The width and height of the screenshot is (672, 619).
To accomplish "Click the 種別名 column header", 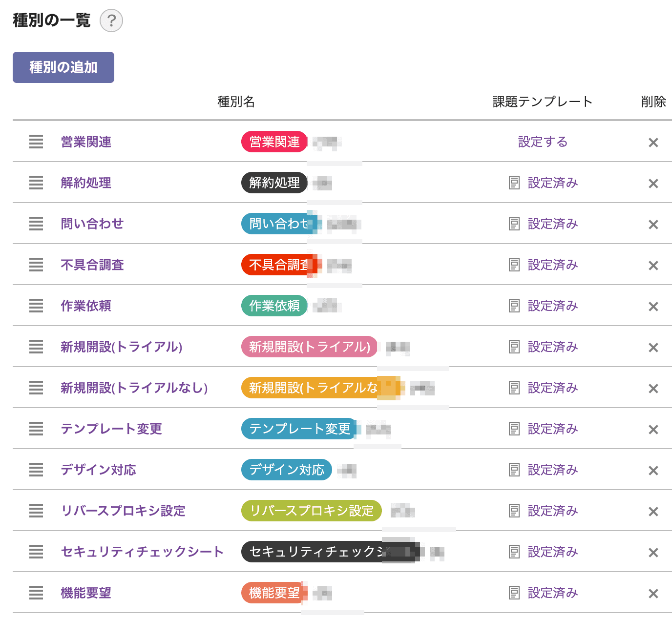I will (x=236, y=102).
